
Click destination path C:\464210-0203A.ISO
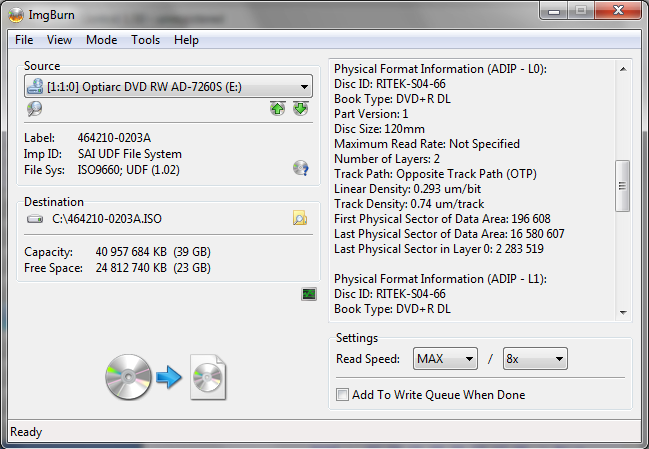107,218
